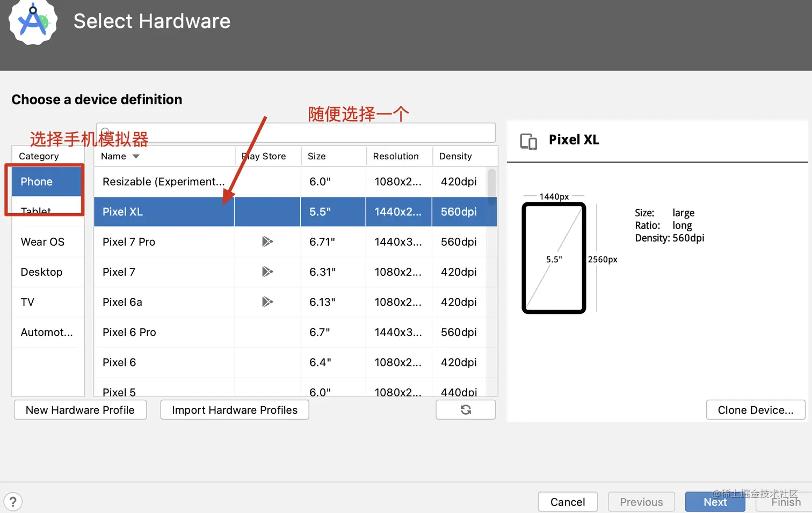Select the Automotive category
Viewport: 812px width, 513px height.
(x=48, y=332)
